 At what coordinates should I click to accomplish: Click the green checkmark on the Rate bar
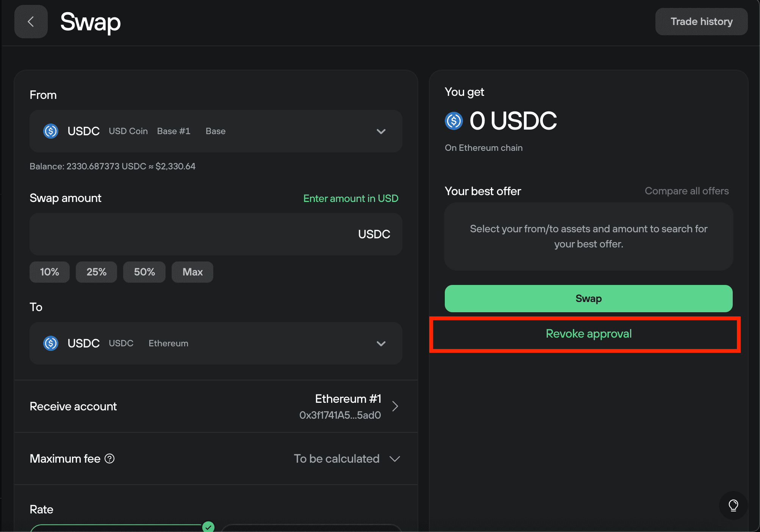(x=208, y=527)
